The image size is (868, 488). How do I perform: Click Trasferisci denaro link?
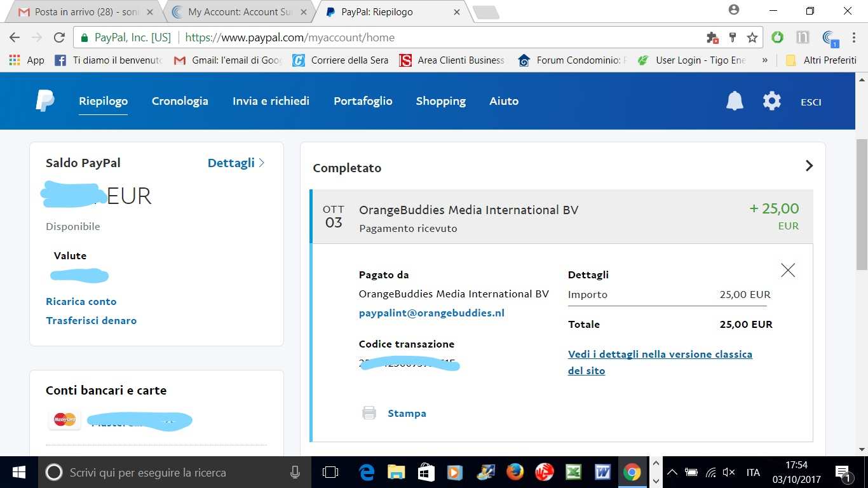[x=91, y=321]
